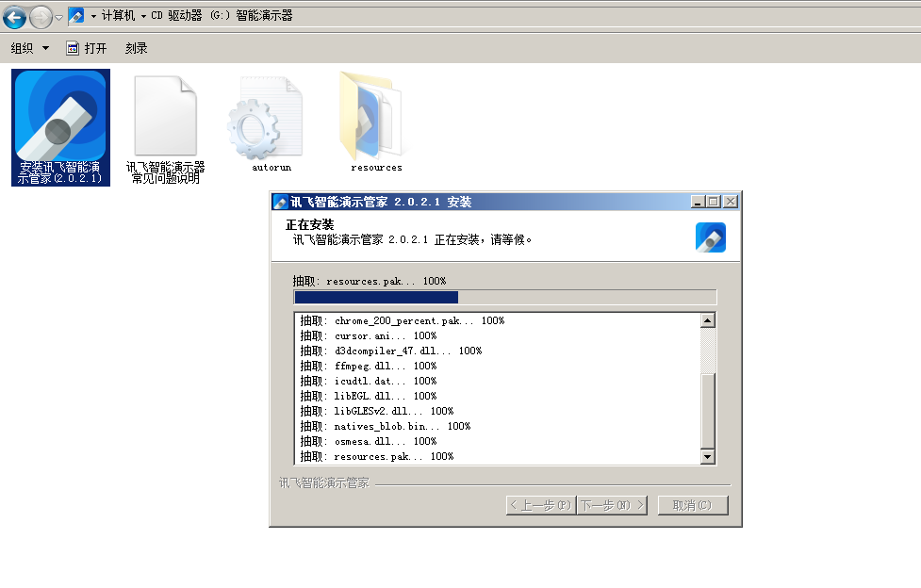The height and width of the screenshot is (588, 921).
Task: Select log row icudtl.dat
Action: click(369, 382)
